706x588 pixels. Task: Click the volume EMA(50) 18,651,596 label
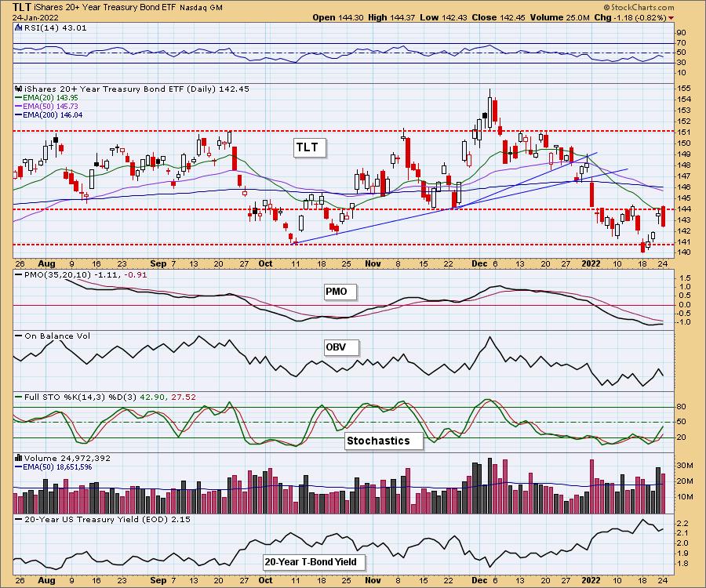point(57,467)
